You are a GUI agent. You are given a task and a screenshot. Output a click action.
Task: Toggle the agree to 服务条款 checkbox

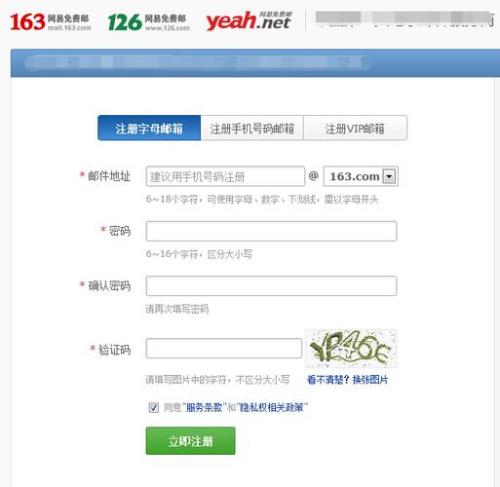tap(153, 407)
